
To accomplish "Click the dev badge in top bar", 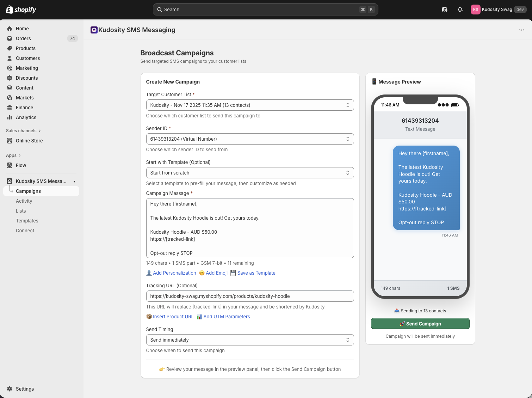I will click(x=520, y=10).
